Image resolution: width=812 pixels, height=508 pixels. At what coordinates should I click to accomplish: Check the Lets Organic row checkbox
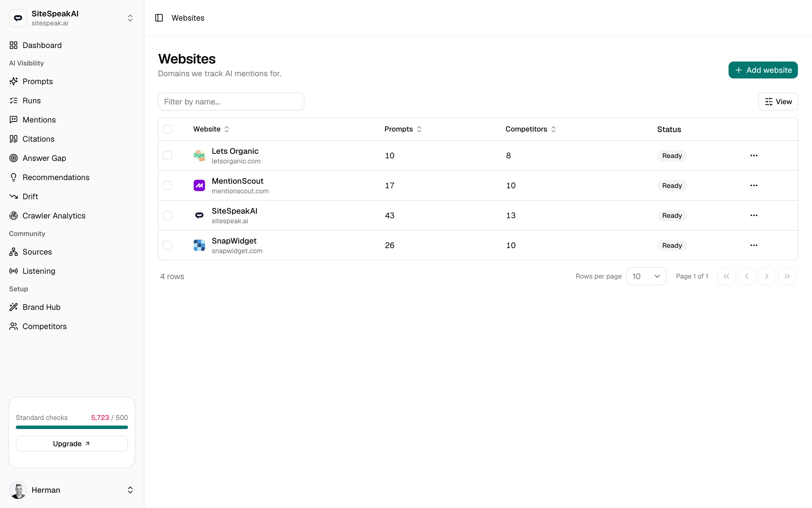pos(167,156)
